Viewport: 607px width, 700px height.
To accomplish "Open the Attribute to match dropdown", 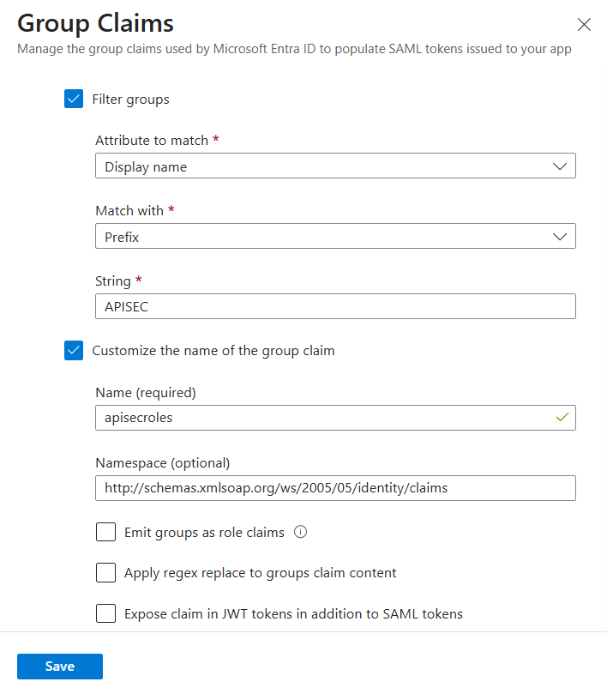I will coord(335,166).
